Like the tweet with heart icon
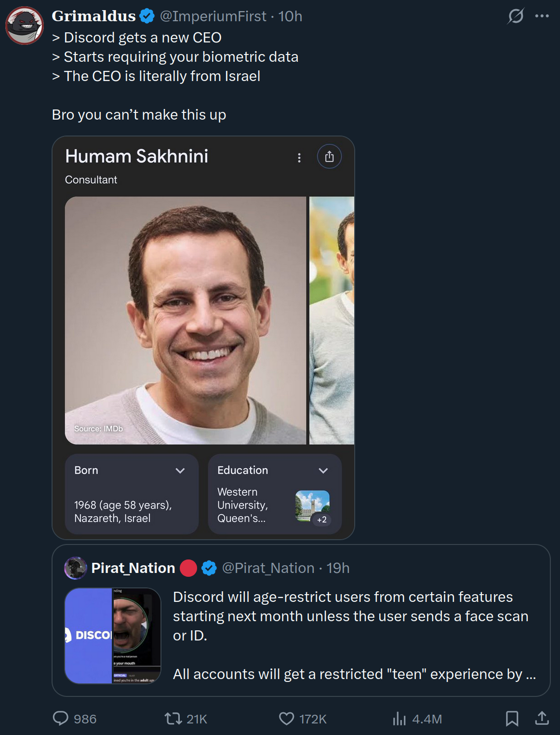Screen dimensions: 560x735 (287, 719)
